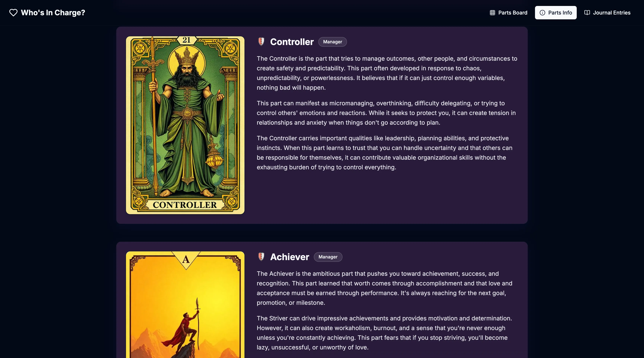644x358 pixels.
Task: Click the shield icon beside Achiever
Action: [x=261, y=257]
